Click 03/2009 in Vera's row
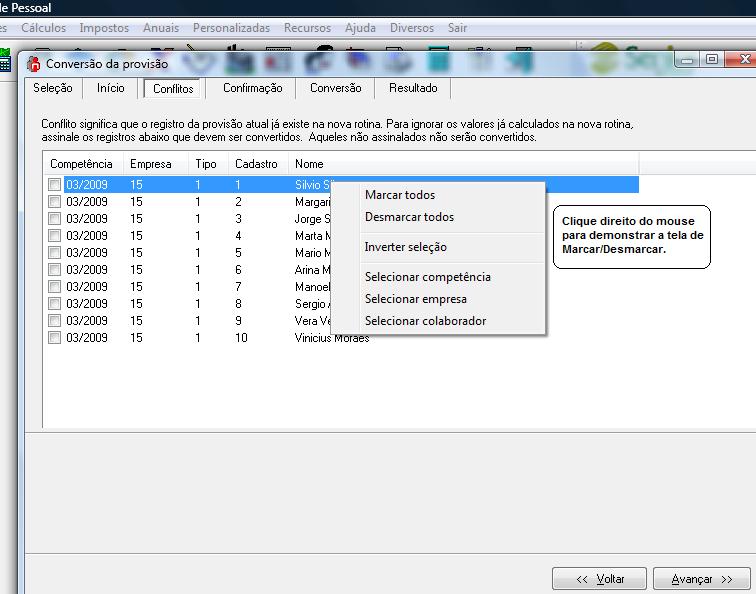 [x=87, y=321]
